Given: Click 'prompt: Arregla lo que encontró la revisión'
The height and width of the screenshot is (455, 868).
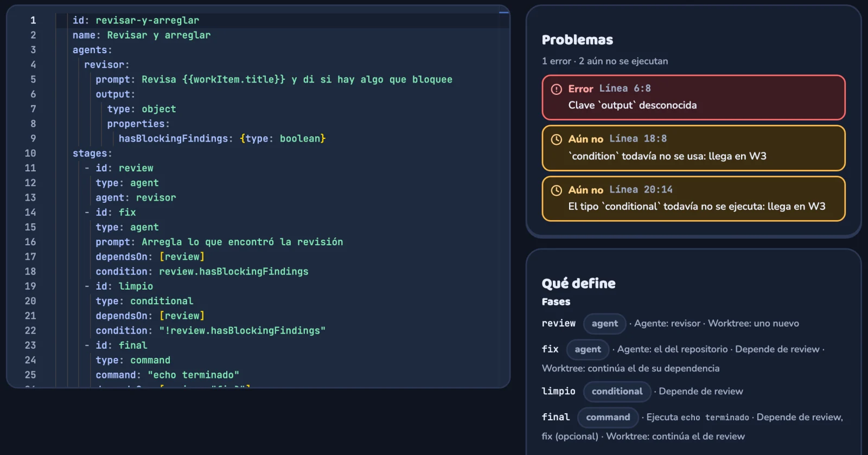Looking at the screenshot, I should pos(219,242).
